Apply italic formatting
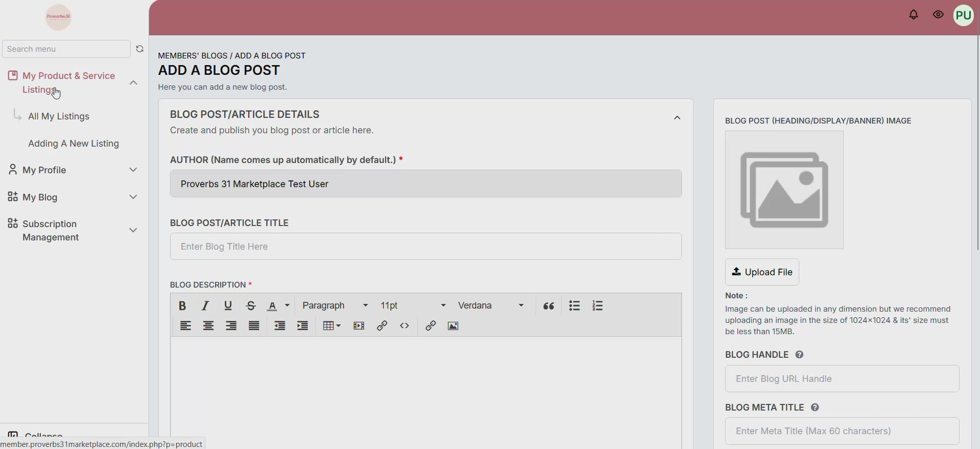The width and height of the screenshot is (980, 449). point(205,306)
